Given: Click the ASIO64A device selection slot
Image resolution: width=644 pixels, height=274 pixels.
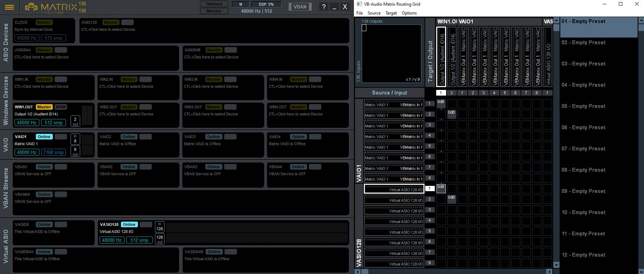Looking at the screenshot, I should (96, 58).
